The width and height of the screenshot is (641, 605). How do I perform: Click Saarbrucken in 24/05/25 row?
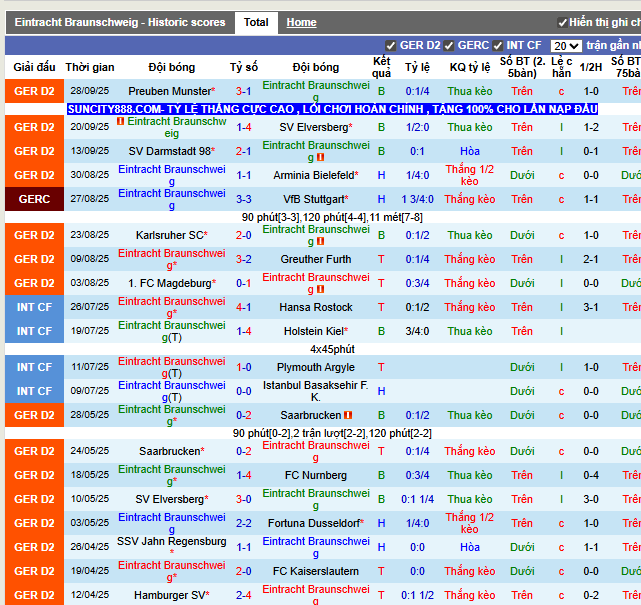pyautogui.click(x=172, y=451)
